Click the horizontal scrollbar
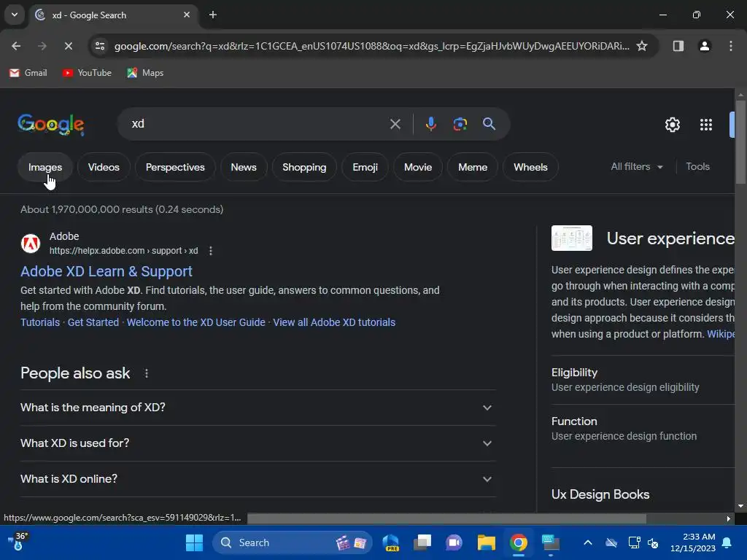The image size is (747, 560). [447, 518]
